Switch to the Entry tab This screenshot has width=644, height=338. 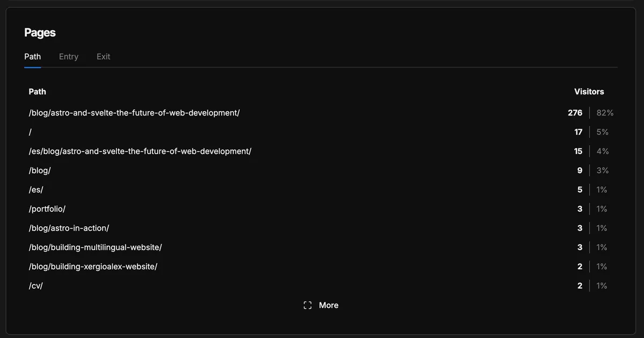click(69, 56)
